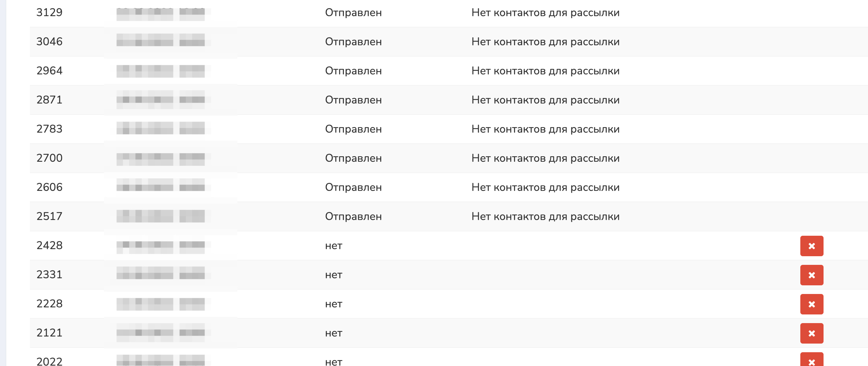Click ID number 3046
Screen dimensions: 868x366
(x=49, y=42)
